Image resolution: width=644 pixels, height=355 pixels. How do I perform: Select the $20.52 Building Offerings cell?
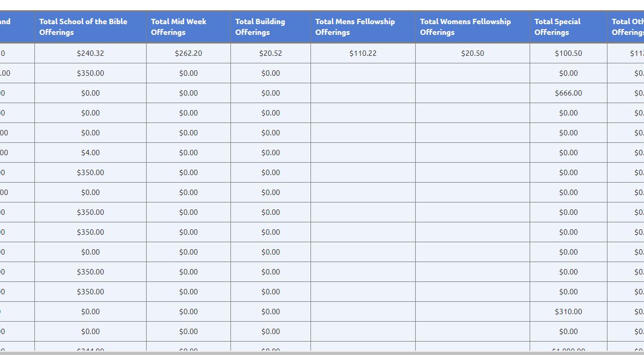click(270, 53)
